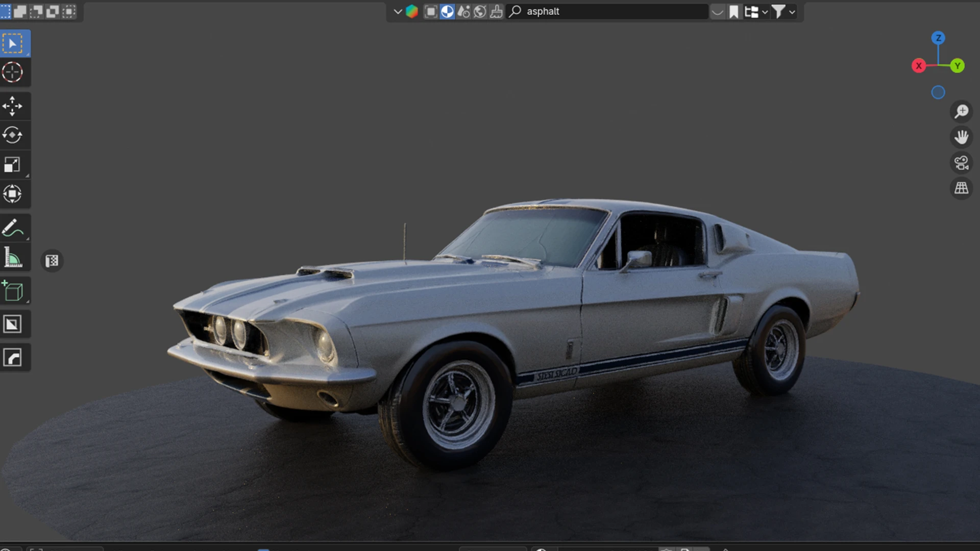Click the colorful hexagon logo icon
The height and width of the screenshot is (551, 980).
pos(412,11)
